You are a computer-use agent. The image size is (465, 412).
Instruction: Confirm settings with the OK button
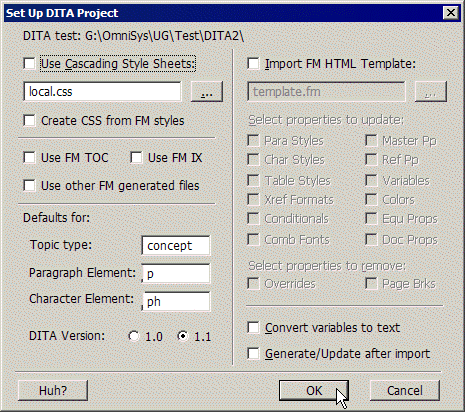click(314, 390)
